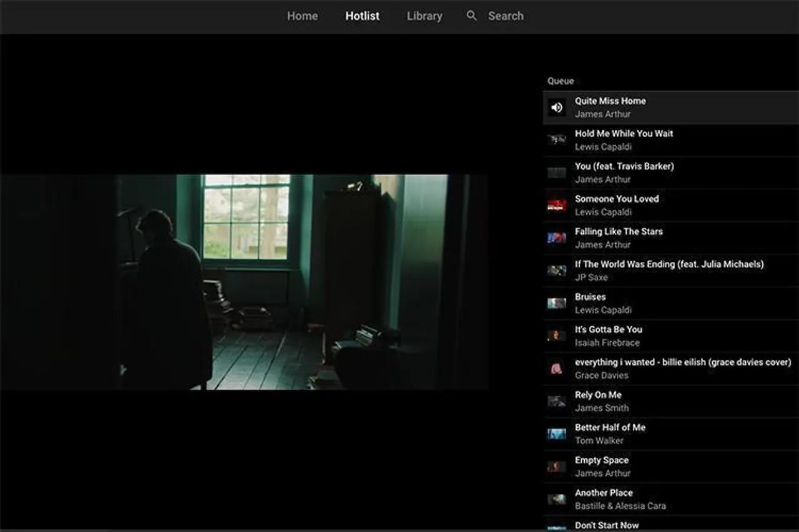Open the Library tab
The image size is (799, 532).
[x=424, y=16]
